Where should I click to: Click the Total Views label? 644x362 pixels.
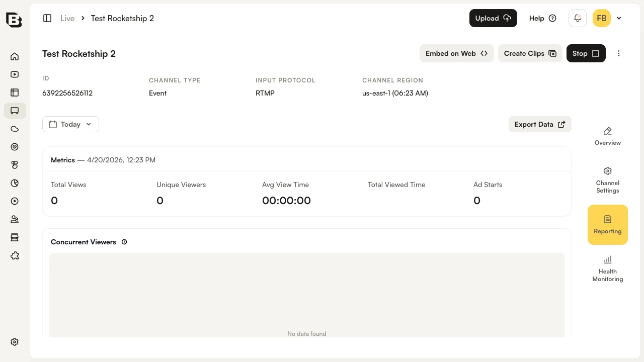pos(68,185)
